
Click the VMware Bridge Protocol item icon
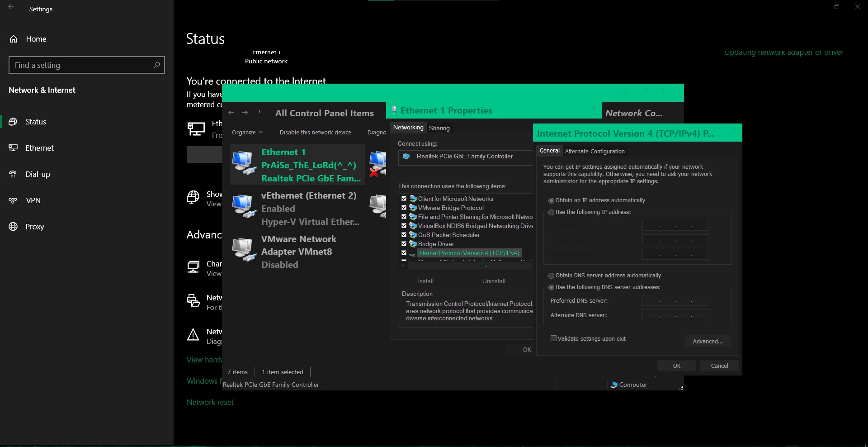tap(413, 208)
